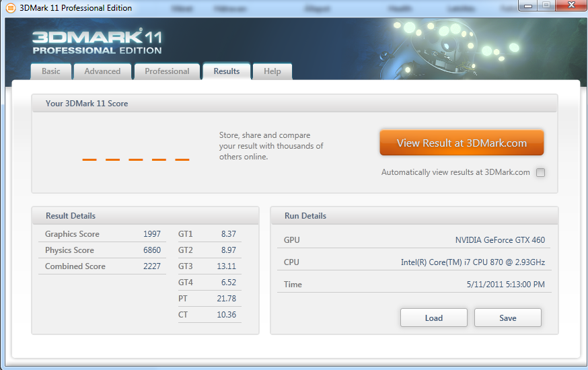588x370 pixels.
Task: Click View Result at 3DMark.com button
Action: tap(462, 143)
